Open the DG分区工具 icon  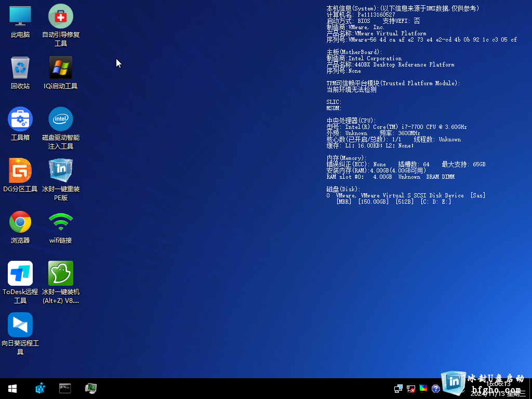[x=20, y=176]
